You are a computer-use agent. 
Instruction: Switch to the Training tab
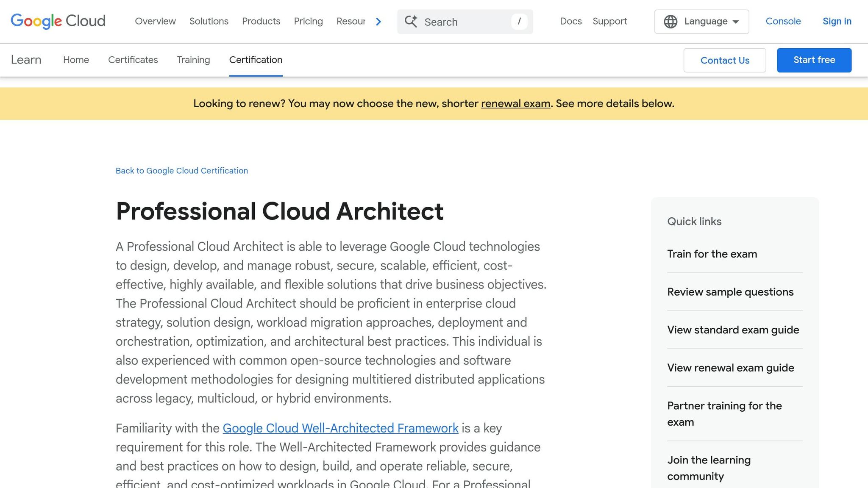click(194, 60)
